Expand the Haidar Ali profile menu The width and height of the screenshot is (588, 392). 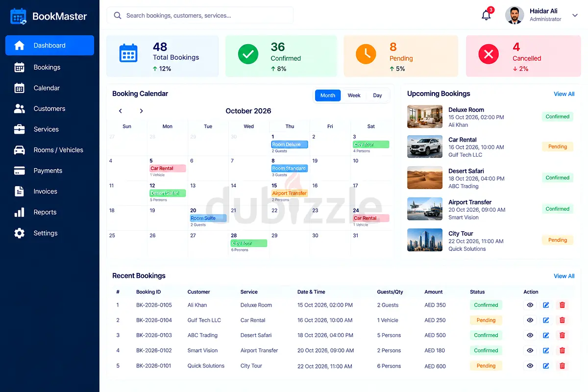[x=574, y=15]
